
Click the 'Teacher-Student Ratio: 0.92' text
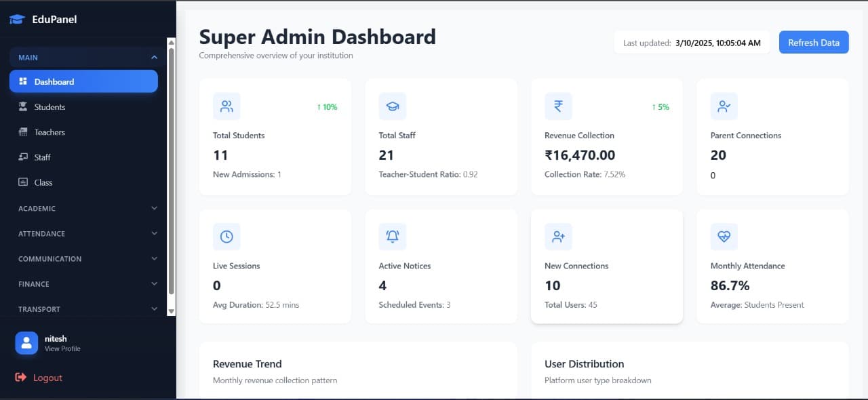[429, 174]
